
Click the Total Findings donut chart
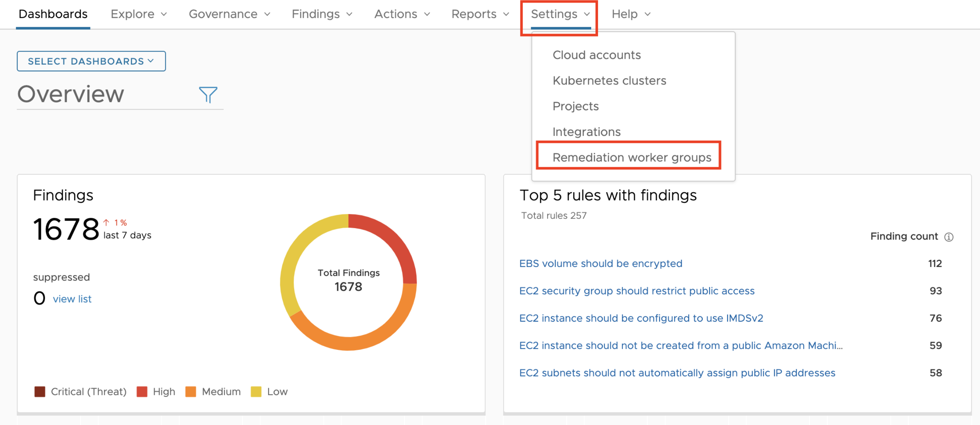tap(348, 282)
